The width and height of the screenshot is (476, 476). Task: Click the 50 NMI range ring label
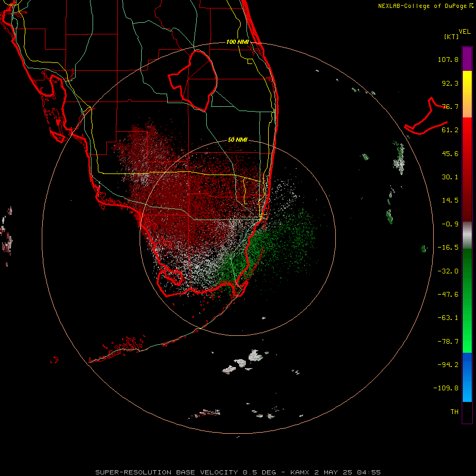pyautogui.click(x=237, y=140)
